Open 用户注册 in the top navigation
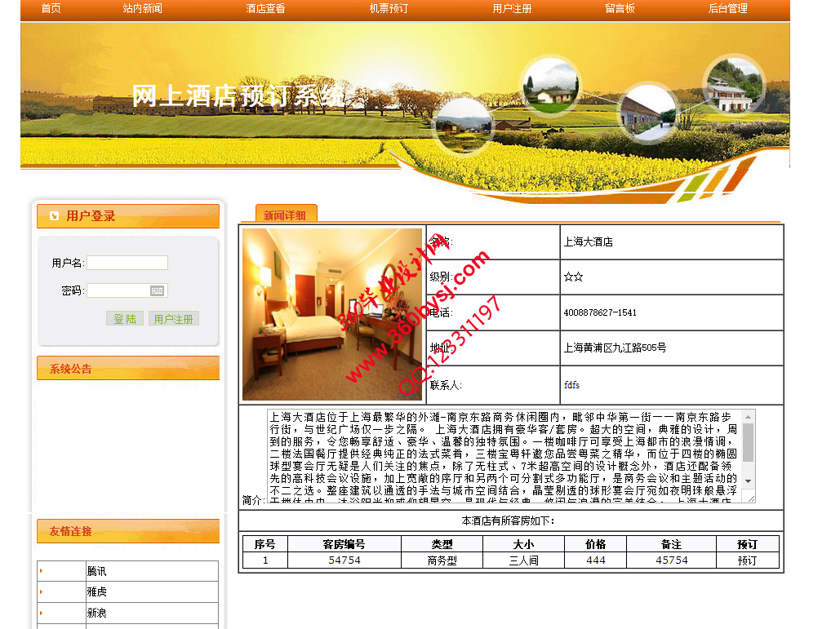Screen dimensions: 840x629 (x=512, y=8)
